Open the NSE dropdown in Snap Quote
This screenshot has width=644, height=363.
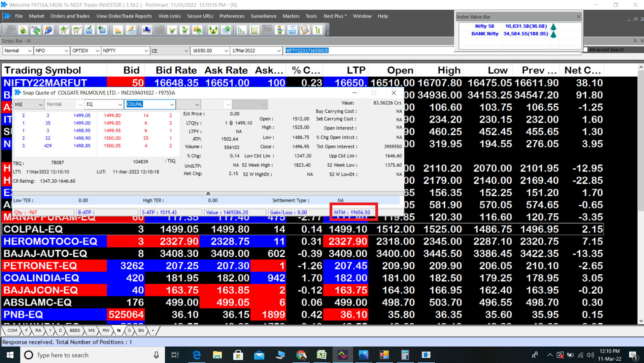click(29, 104)
